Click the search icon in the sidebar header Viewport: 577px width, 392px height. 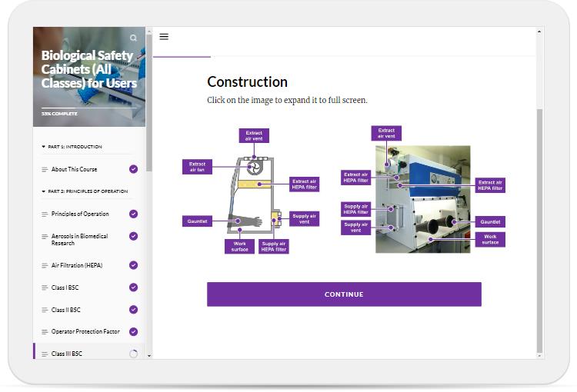tap(133, 38)
